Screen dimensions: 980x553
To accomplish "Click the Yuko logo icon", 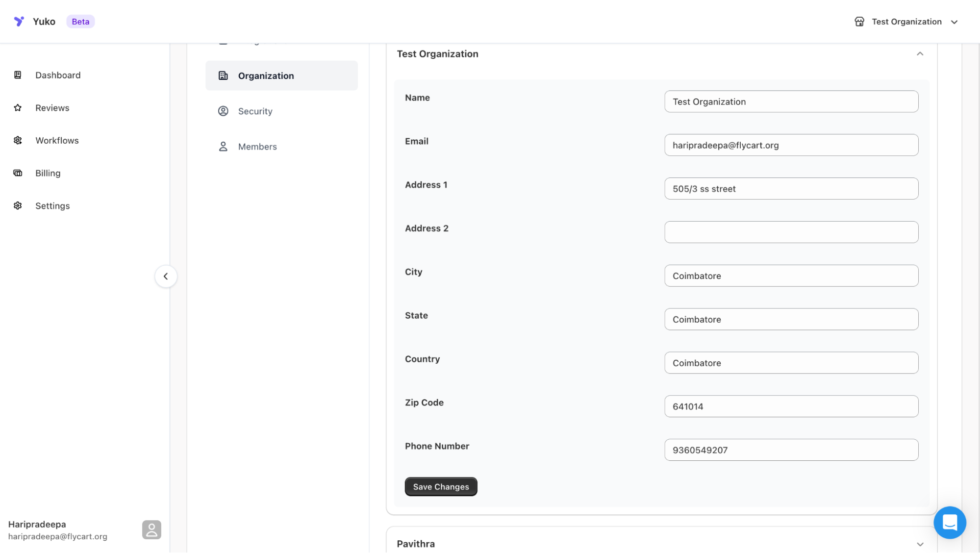I will (x=19, y=21).
